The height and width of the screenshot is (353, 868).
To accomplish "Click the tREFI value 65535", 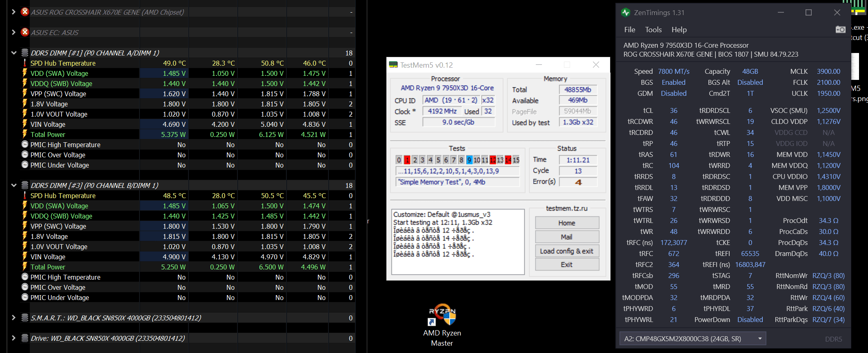I will 750,254.
